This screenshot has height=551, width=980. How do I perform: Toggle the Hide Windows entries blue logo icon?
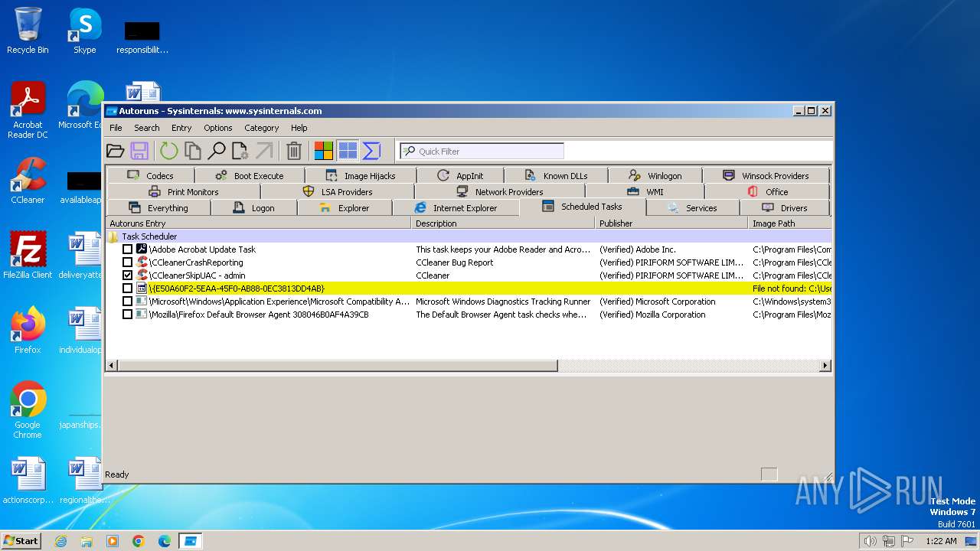(348, 151)
